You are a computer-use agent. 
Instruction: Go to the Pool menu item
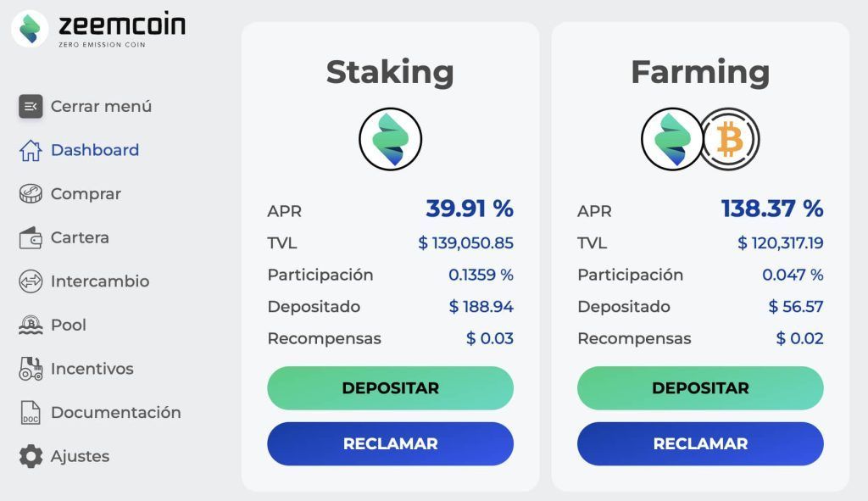pyautogui.click(x=53, y=325)
